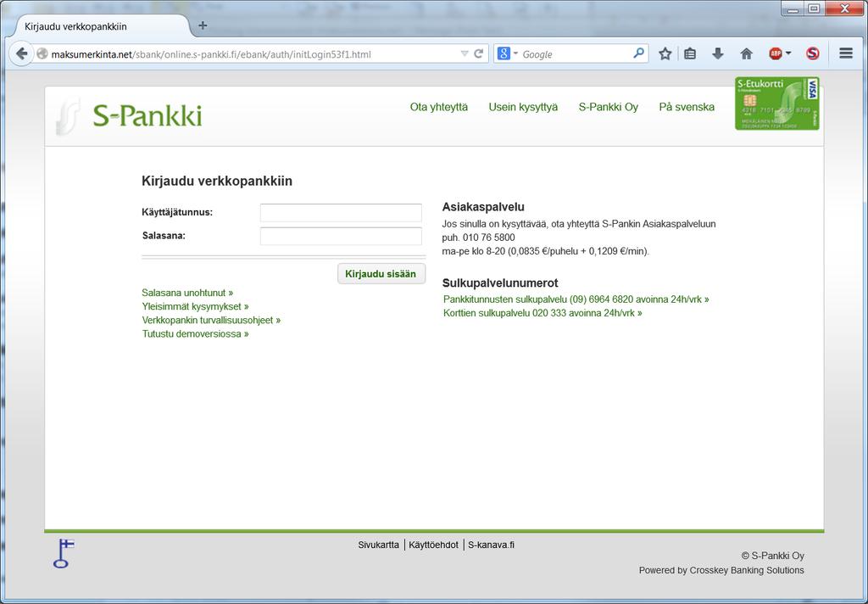The width and height of the screenshot is (868, 604).
Task: Click the S-Pankki logo
Action: click(130, 116)
